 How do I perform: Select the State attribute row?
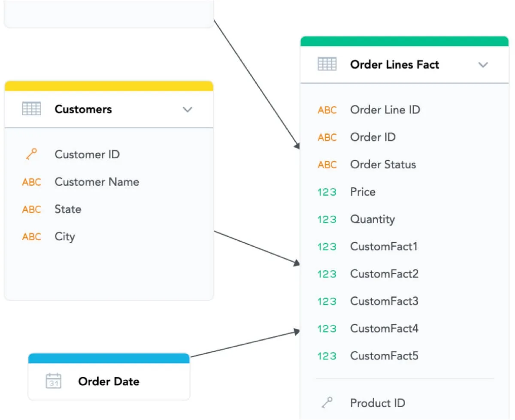[68, 209]
